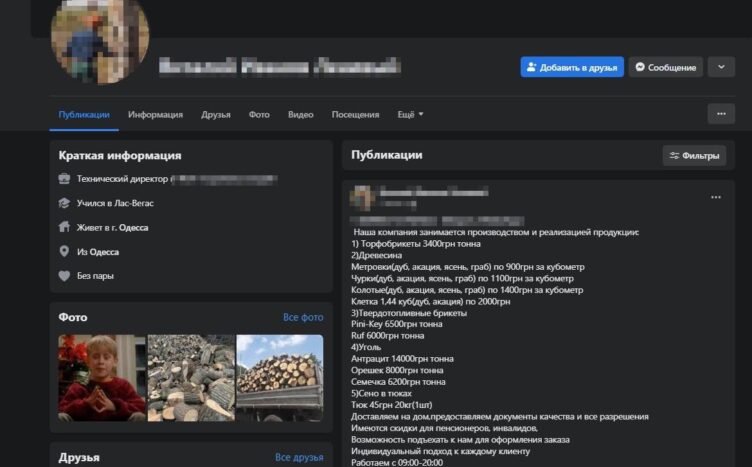Click the heart icon beside Без пары
The width and height of the screenshot is (752, 467).
click(65, 275)
